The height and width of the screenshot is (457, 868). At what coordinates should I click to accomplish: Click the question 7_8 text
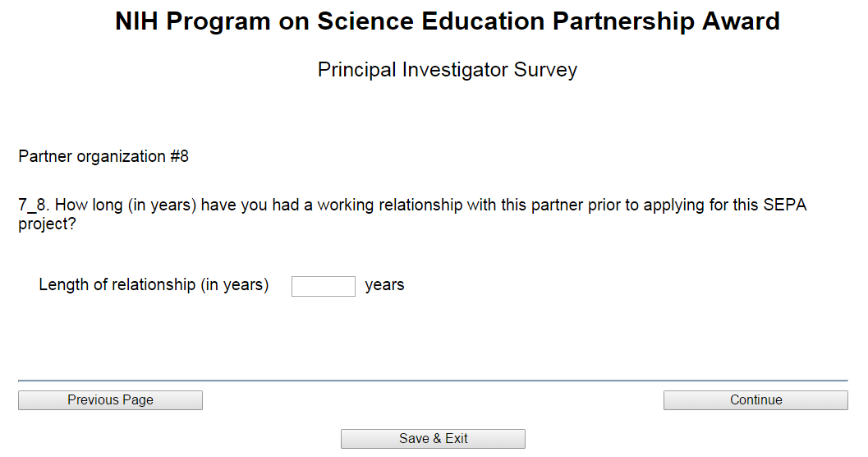click(411, 205)
